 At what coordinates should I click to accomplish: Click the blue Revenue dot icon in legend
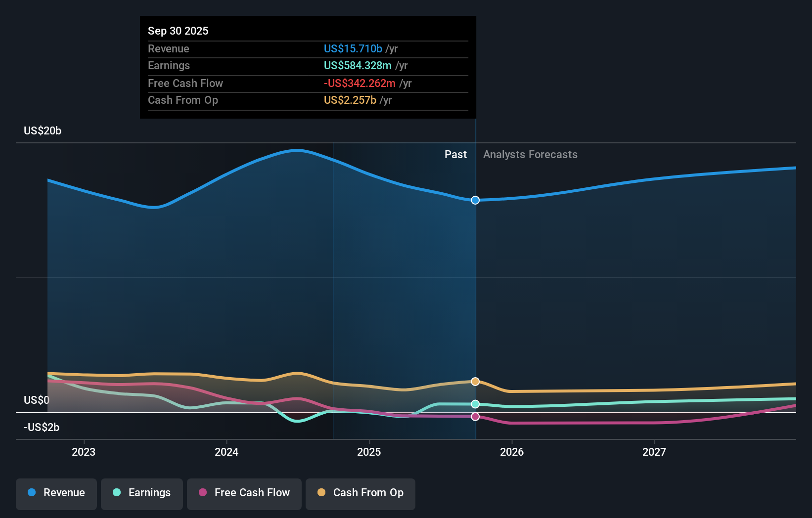click(x=31, y=493)
